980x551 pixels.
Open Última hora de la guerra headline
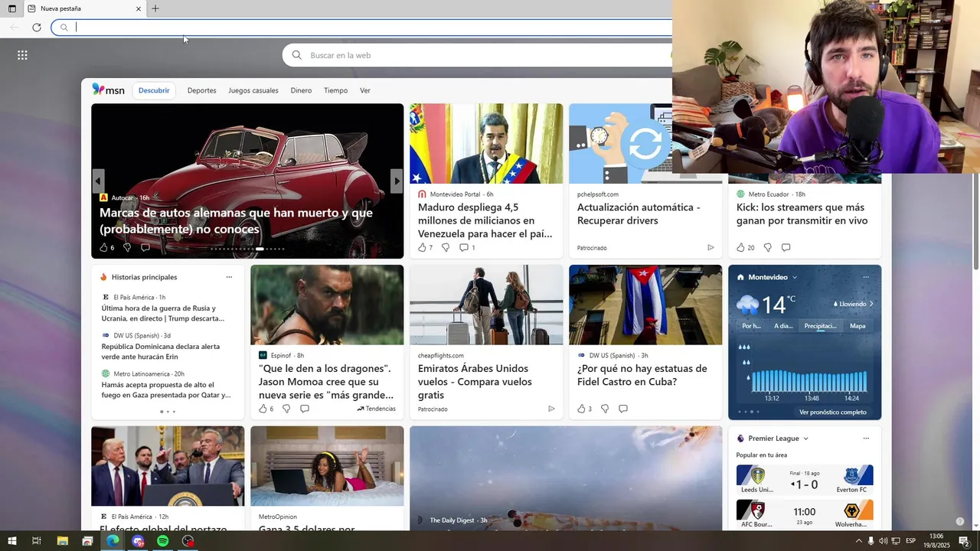163,313
